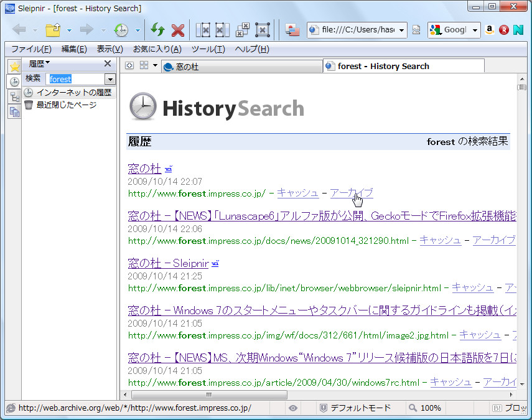Click the address bar file:///C:/Users text

[358, 30]
